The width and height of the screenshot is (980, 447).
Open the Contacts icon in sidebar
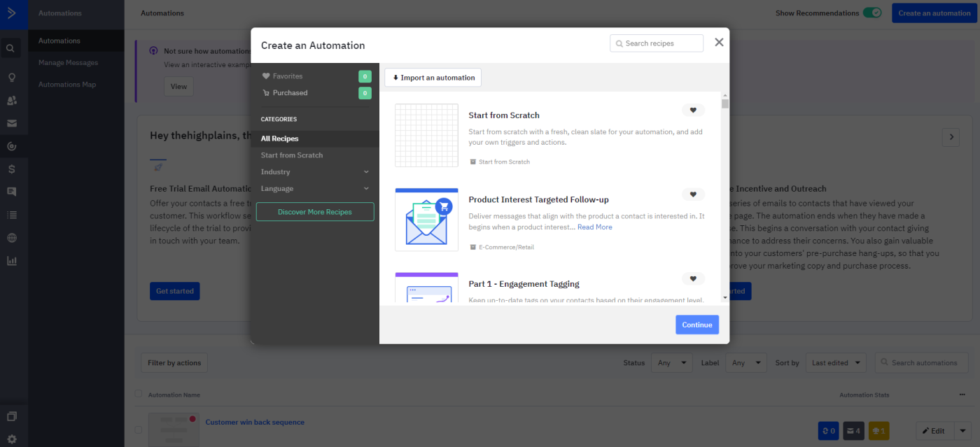point(11,101)
